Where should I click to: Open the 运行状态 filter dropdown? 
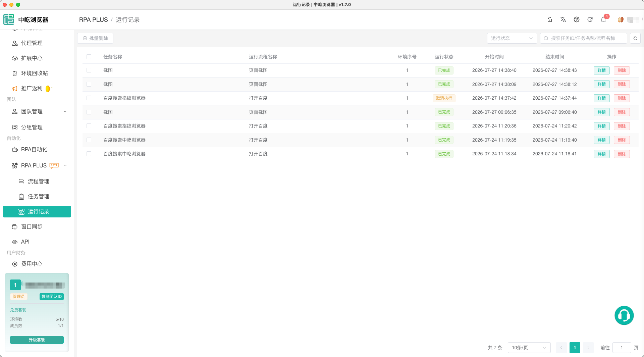pos(512,38)
